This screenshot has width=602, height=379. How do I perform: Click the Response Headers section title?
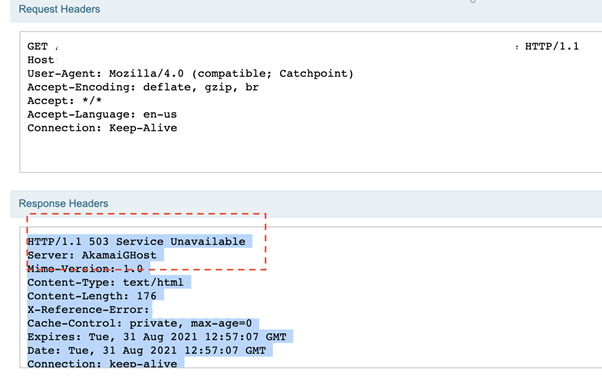(63, 204)
